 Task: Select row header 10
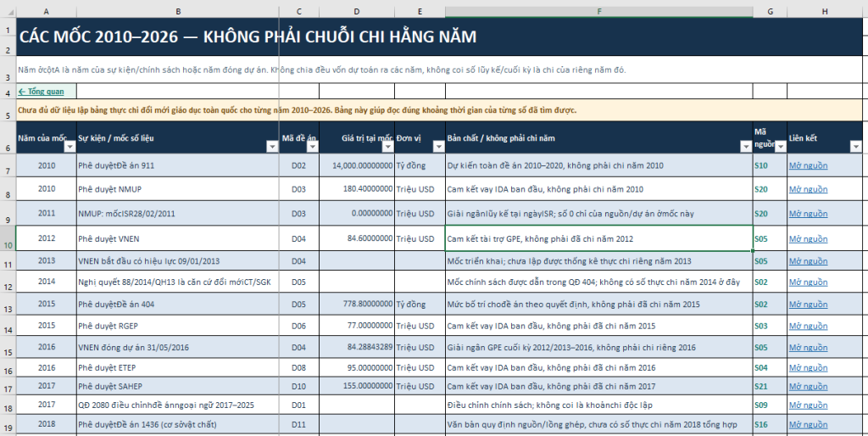coord(8,238)
